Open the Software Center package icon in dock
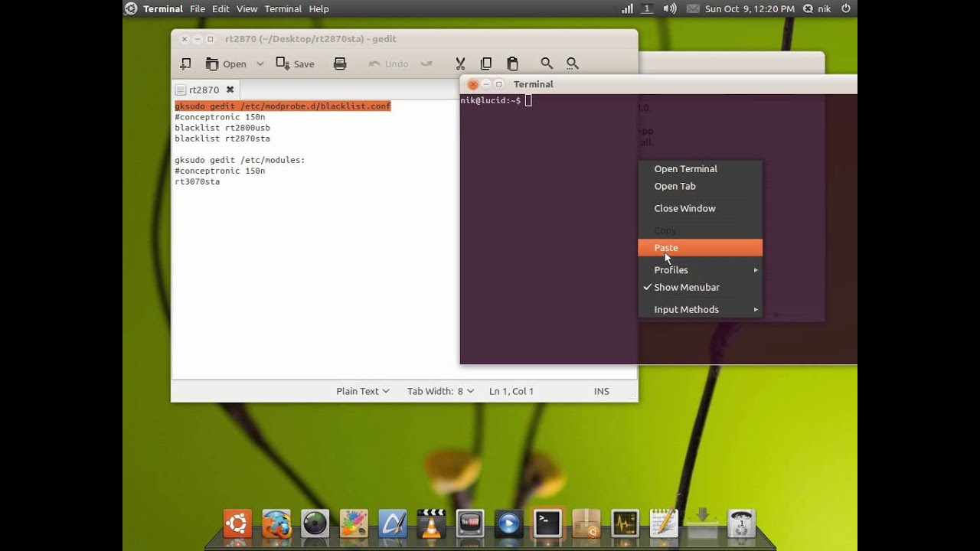Screen dimensions: 980x551 [586, 524]
